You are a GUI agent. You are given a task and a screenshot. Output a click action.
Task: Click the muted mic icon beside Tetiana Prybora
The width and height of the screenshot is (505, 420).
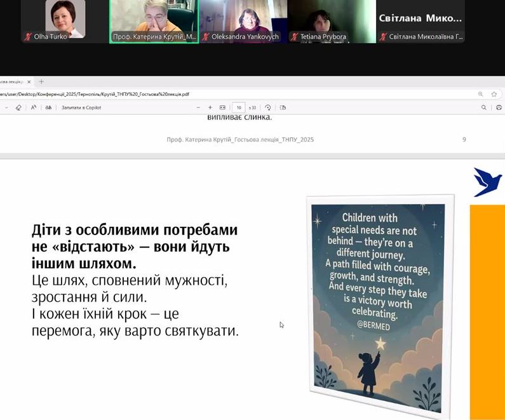[294, 37]
